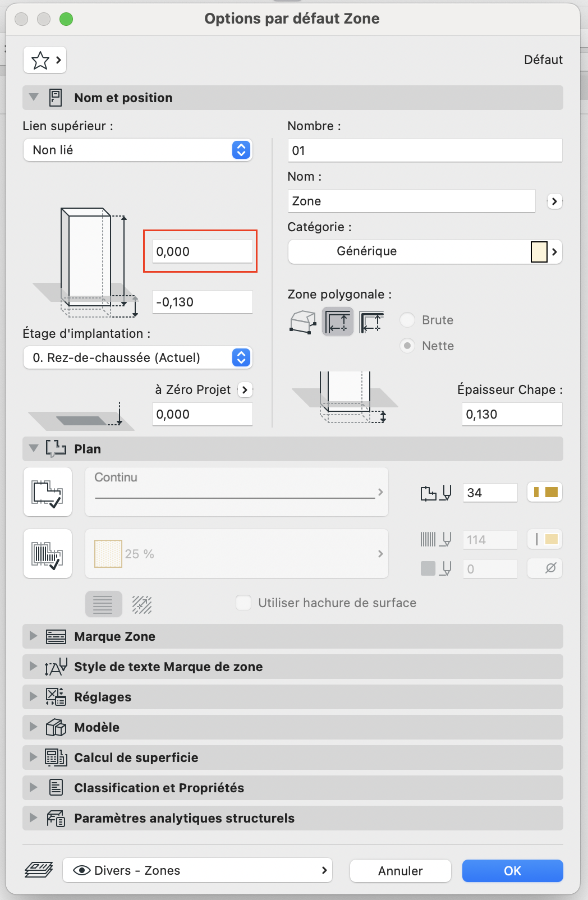Open the favorites star button

tap(45, 60)
